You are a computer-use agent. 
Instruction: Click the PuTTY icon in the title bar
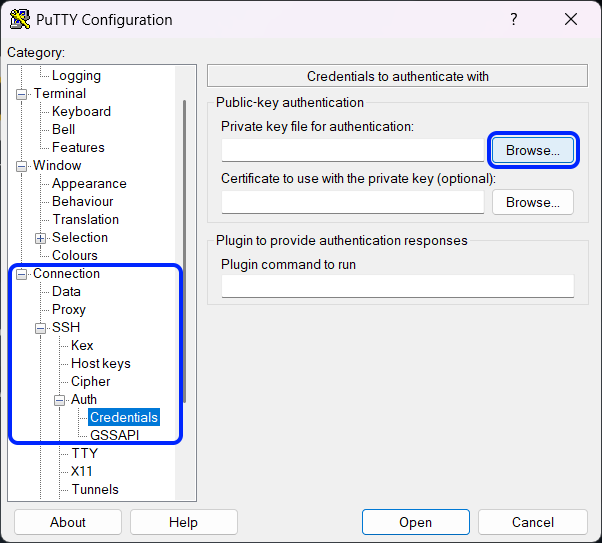tap(20, 19)
